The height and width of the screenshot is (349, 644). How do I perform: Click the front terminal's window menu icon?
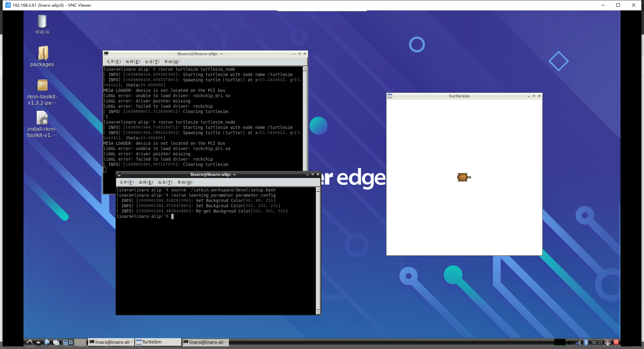pos(119,174)
